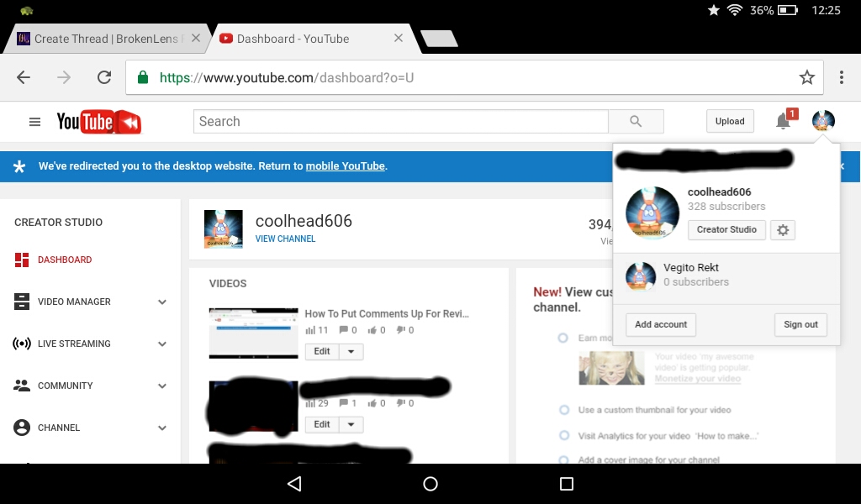The width and height of the screenshot is (861, 504).
Task: Follow the mobile YouTube link
Action: click(346, 166)
